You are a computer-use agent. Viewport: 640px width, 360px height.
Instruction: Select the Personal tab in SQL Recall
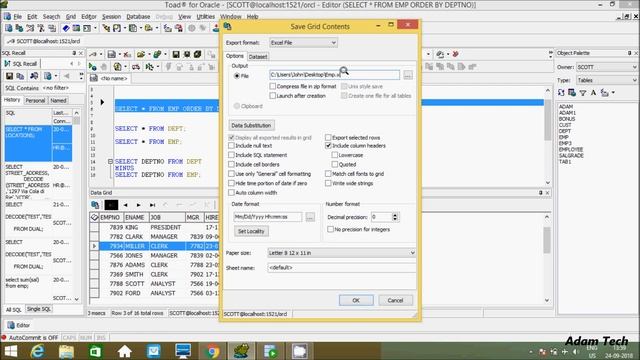[35, 100]
